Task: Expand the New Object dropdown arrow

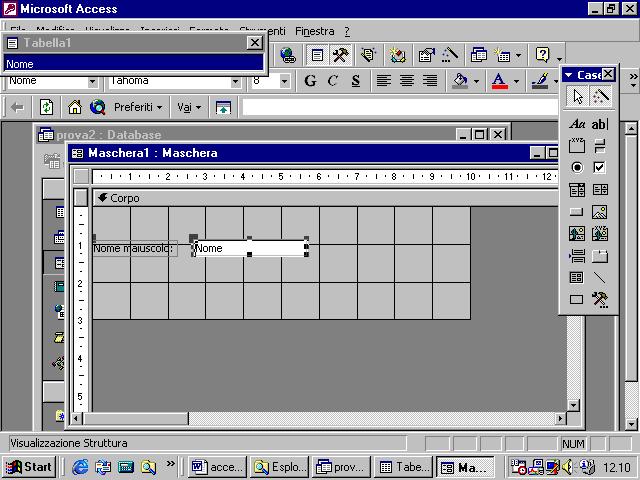Action: (518, 55)
